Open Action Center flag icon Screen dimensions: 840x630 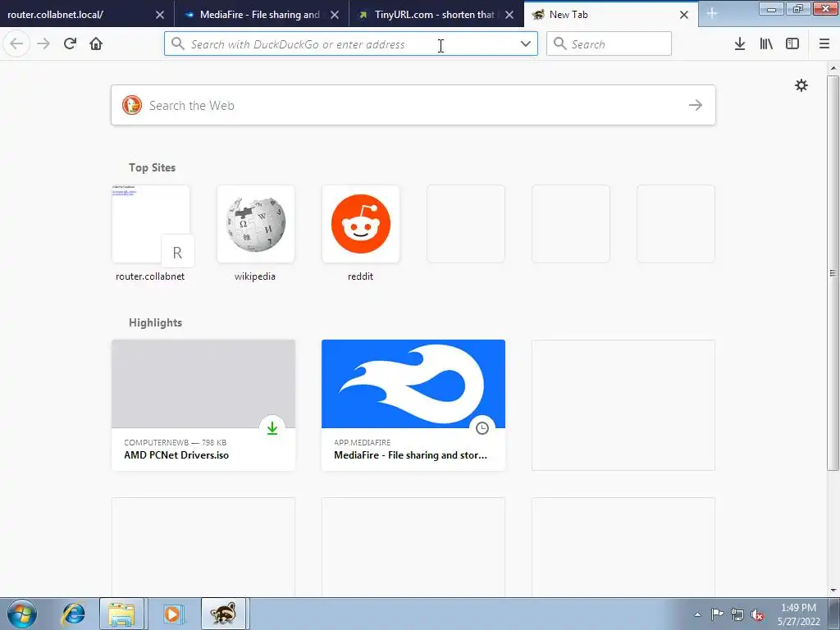pos(717,614)
